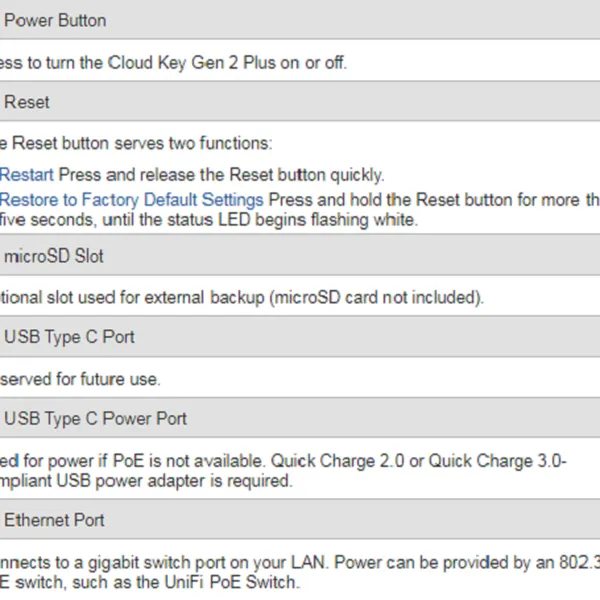Select the USB Type C Power Port header
Image resolution: width=600 pixels, height=600 pixels.
96,419
